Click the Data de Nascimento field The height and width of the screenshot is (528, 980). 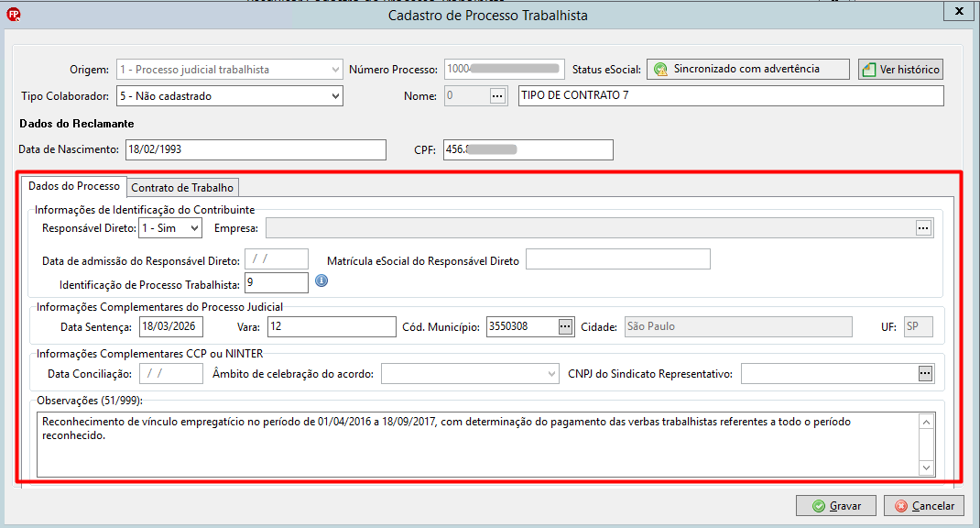(256, 149)
